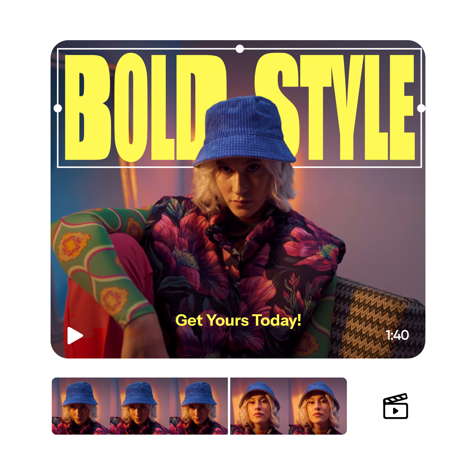Select the first timeline thumbnail frame
The image size is (476, 476).
pyautogui.click(x=81, y=406)
